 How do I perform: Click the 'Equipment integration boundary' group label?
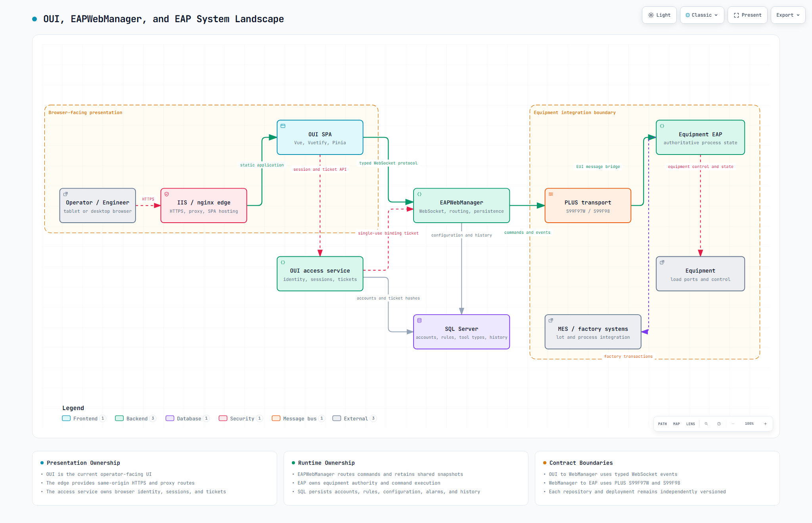click(x=575, y=113)
